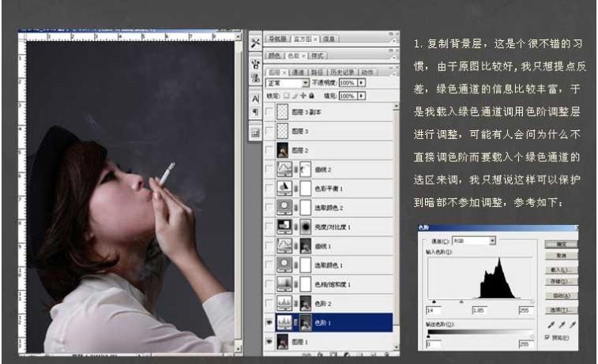Switch to the 通道 channels tab
Screen dimensions: 598x364
tap(298, 72)
